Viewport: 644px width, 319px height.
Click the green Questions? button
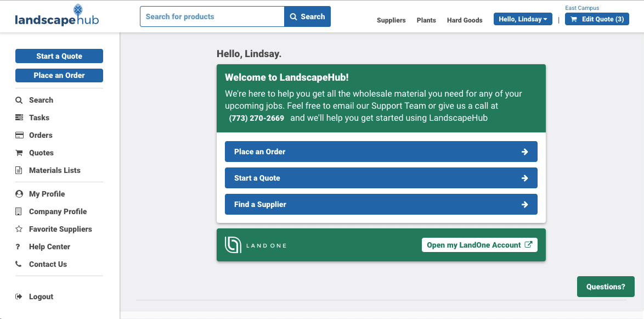coord(606,287)
